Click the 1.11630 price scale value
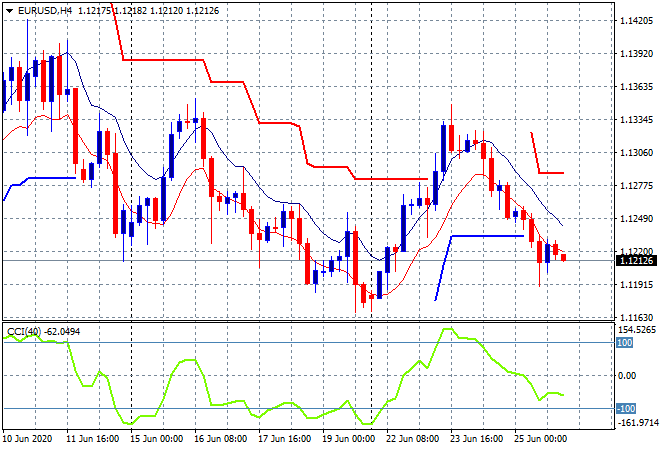 click(637, 317)
